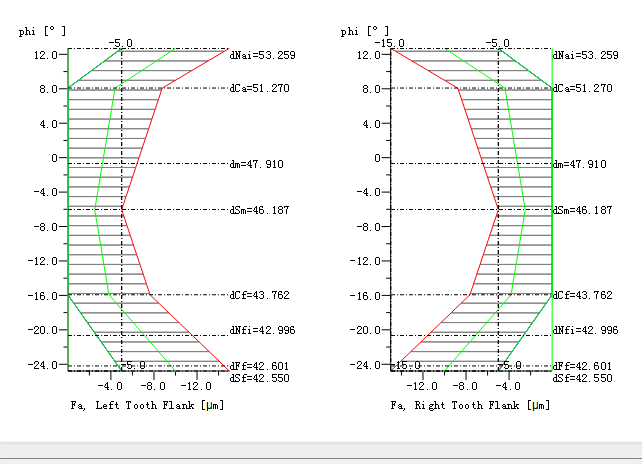Click 0 phi tick on right chart
The width and height of the screenshot is (642, 464).
[x=378, y=158]
